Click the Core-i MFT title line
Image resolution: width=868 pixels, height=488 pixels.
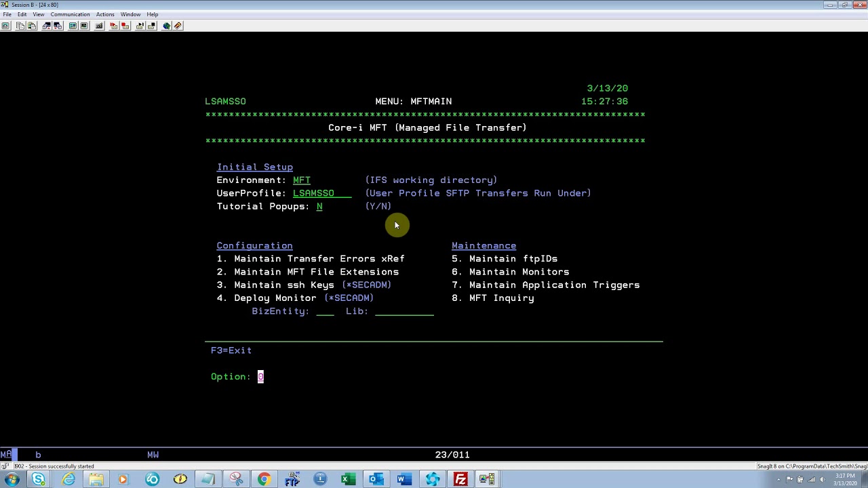tap(427, 127)
